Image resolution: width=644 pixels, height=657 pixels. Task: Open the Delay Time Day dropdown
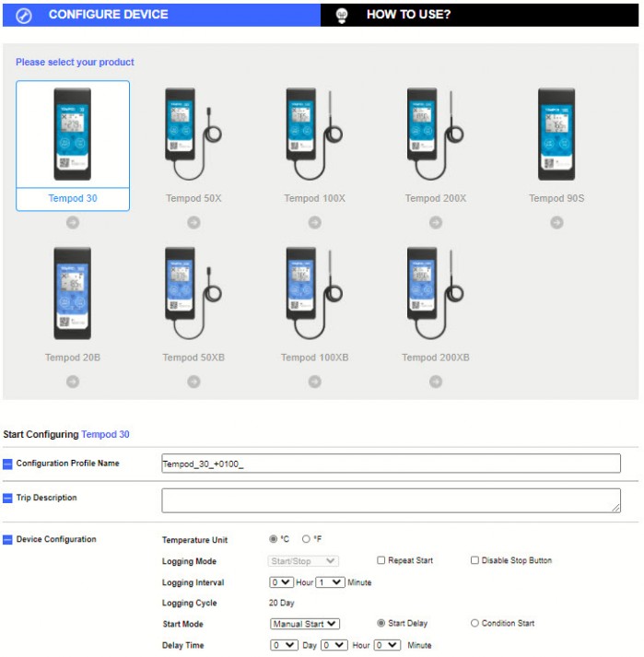(x=284, y=645)
